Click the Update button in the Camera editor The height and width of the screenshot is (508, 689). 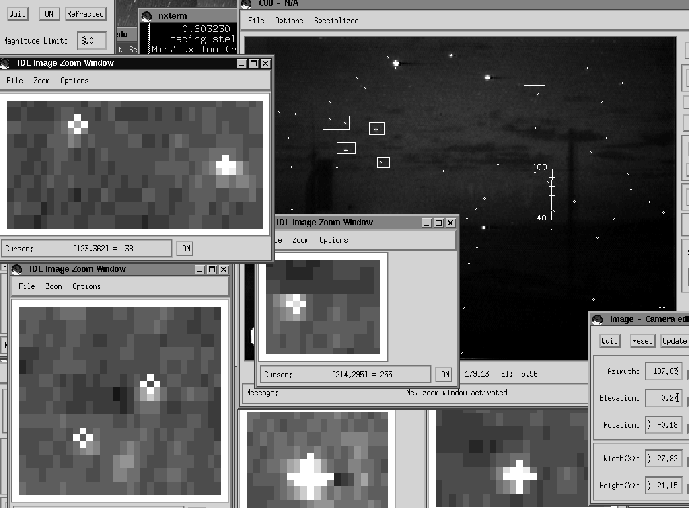(x=674, y=341)
